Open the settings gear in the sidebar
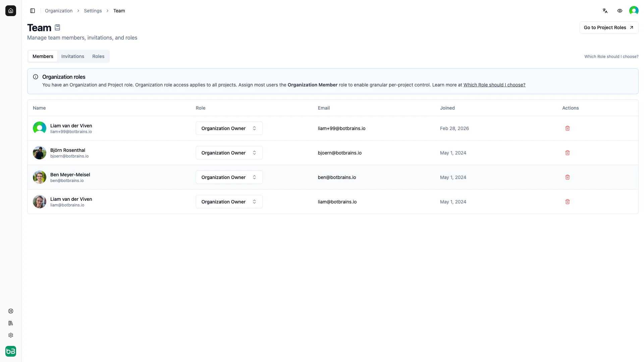644x362 pixels. [11, 335]
